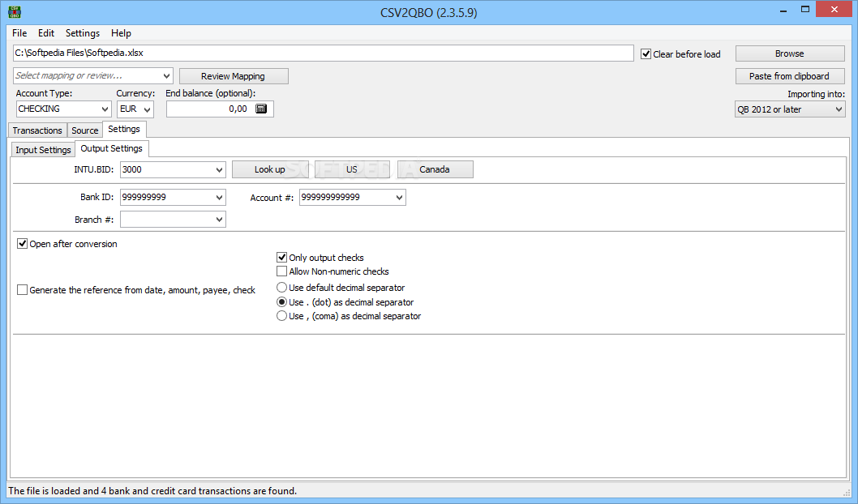Viewport: 858px width, 504px height.
Task: Open the Currency EUR dropdown
Action: [148, 109]
